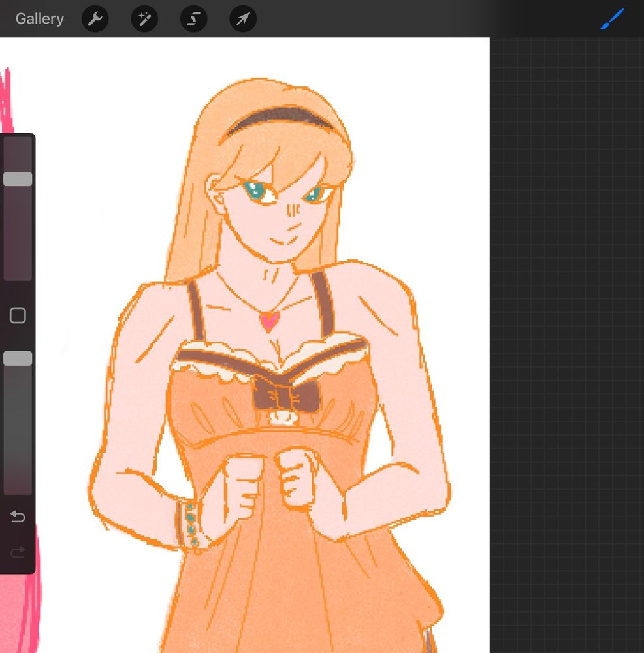
Task: Open the Actions wrench menu
Action: coord(95,19)
